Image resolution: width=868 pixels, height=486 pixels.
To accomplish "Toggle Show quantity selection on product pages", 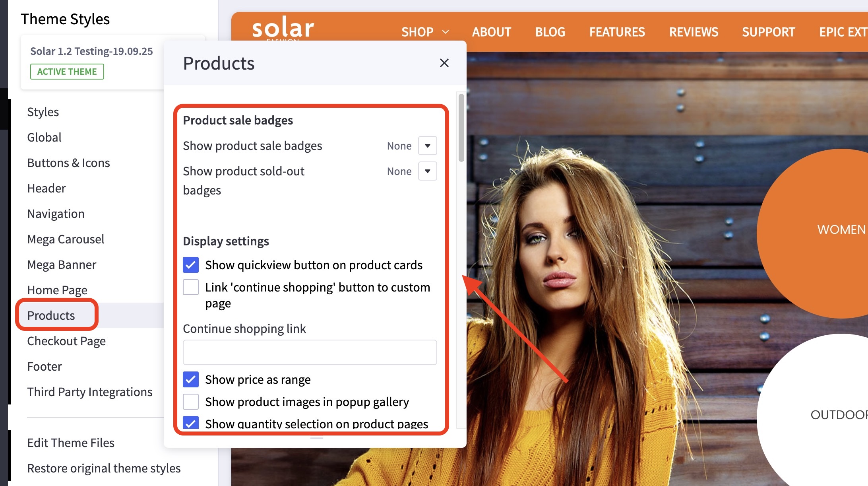I will click(x=191, y=422).
